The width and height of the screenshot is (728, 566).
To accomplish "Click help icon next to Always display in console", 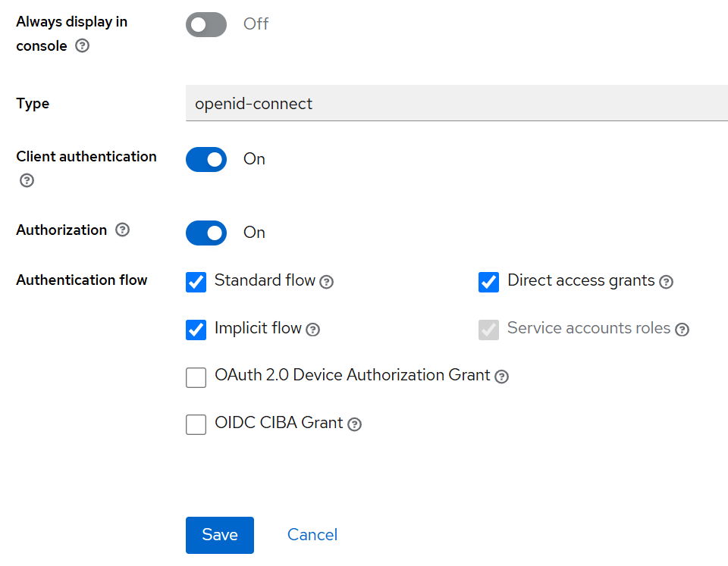I will [83, 46].
